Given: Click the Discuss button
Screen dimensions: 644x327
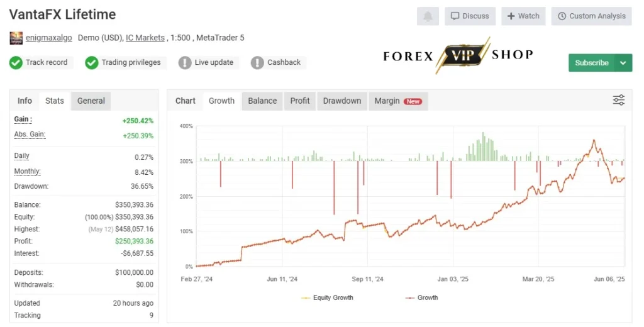Looking at the screenshot, I should [x=470, y=16].
